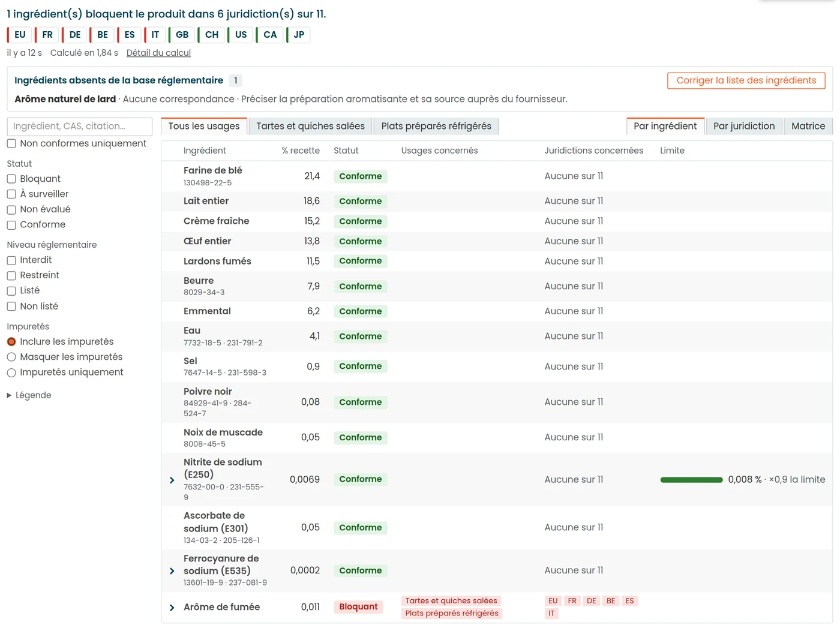Click the Statut column header
Viewport: 840px width, 640px height.
pos(346,151)
